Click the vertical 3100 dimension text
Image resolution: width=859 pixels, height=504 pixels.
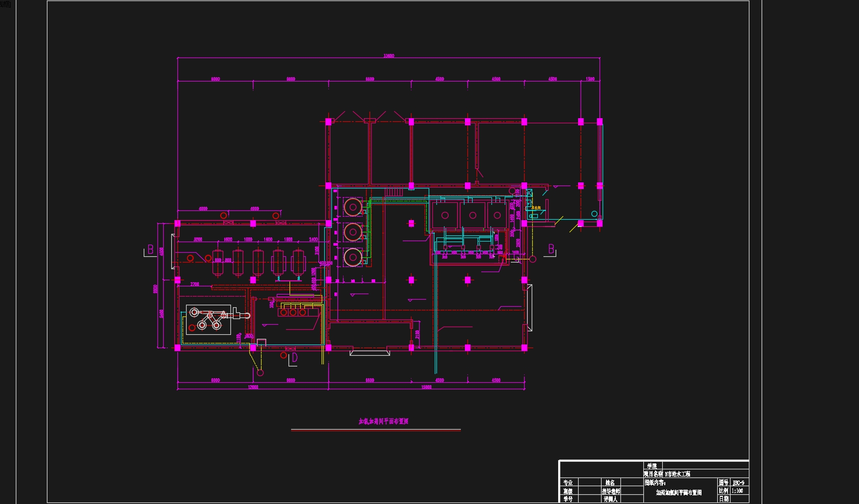317,251
